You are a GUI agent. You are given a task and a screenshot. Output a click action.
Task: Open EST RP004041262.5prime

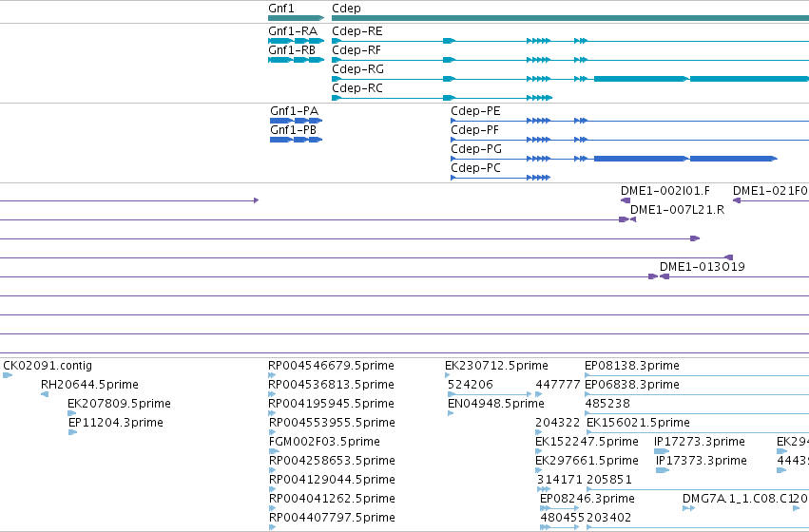click(332, 500)
